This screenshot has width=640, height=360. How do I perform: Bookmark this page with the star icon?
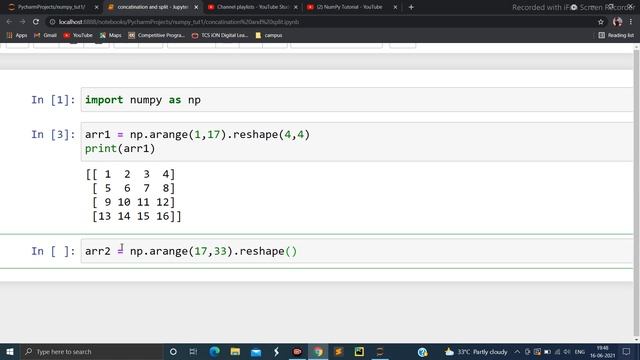point(600,22)
